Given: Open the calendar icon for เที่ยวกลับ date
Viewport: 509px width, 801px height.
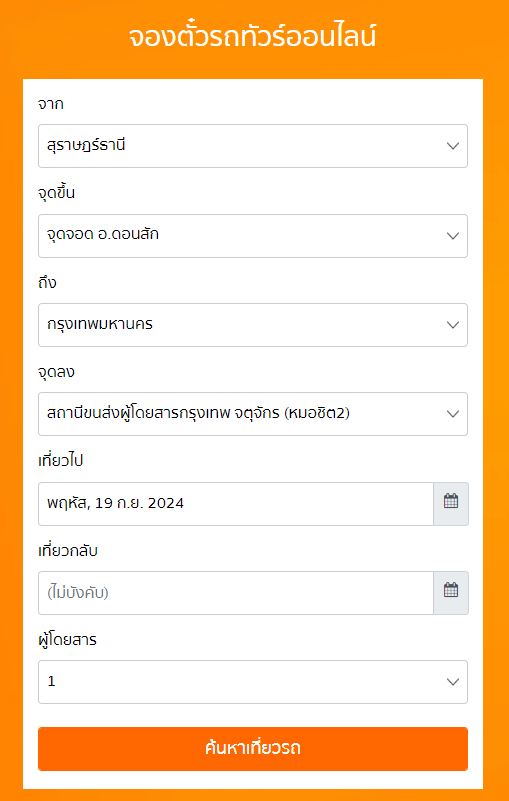Looking at the screenshot, I should [451, 593].
